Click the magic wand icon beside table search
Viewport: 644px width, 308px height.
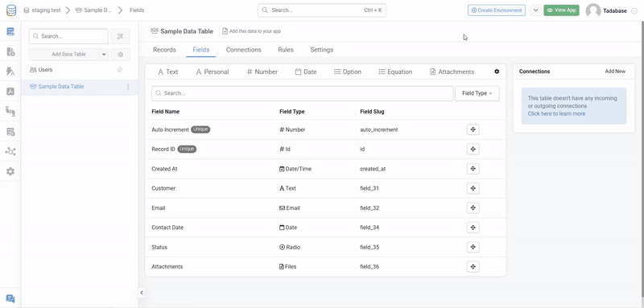(120, 36)
